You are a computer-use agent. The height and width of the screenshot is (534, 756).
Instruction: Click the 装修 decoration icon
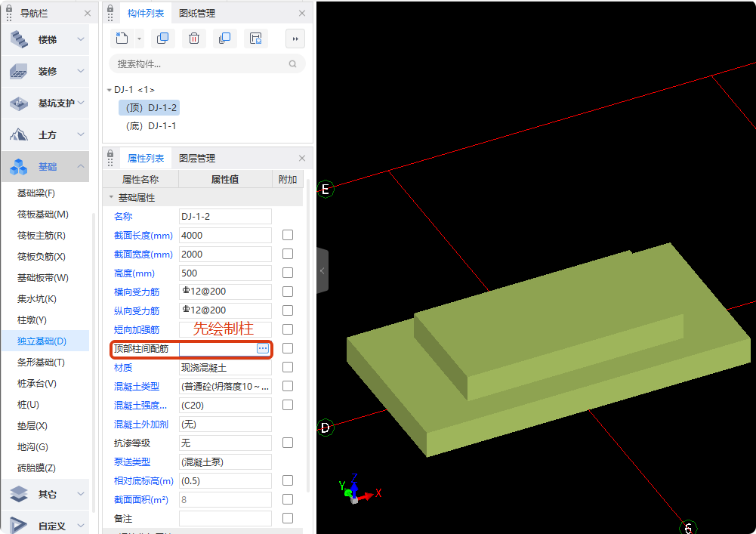coord(19,72)
